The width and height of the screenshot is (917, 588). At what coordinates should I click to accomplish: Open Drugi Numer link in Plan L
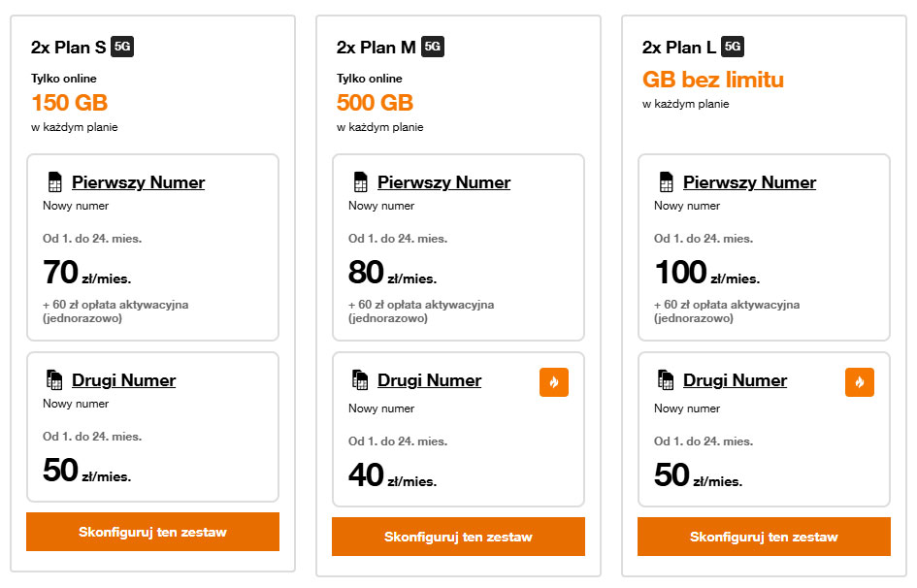[735, 380]
